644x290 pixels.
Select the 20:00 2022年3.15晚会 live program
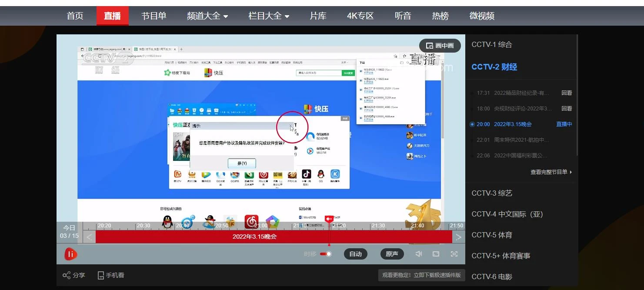click(513, 124)
